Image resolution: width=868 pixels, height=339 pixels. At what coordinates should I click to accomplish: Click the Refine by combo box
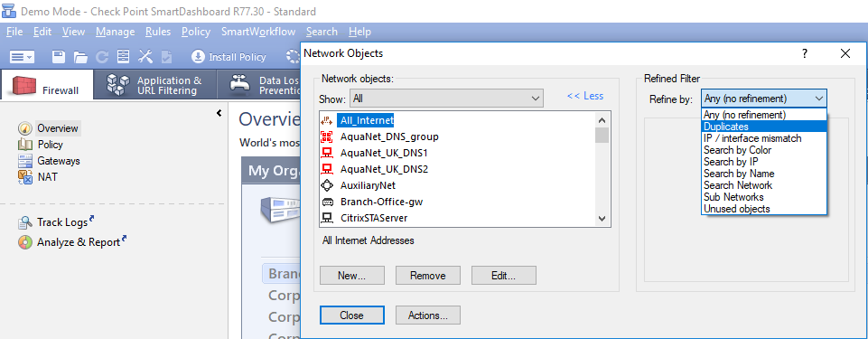(x=764, y=99)
